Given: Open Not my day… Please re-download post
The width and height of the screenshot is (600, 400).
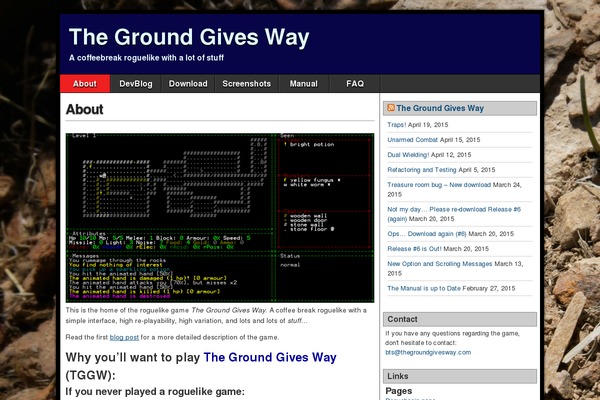Looking at the screenshot, I should click(x=454, y=214).
